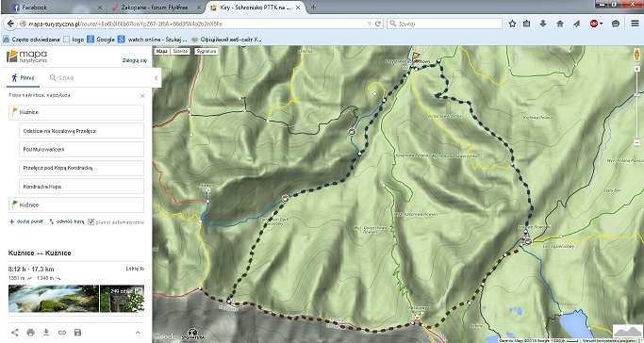Viewport: 644px width, 343px height.
Task: Zoom in with map zoom plus button
Action: [637, 69]
